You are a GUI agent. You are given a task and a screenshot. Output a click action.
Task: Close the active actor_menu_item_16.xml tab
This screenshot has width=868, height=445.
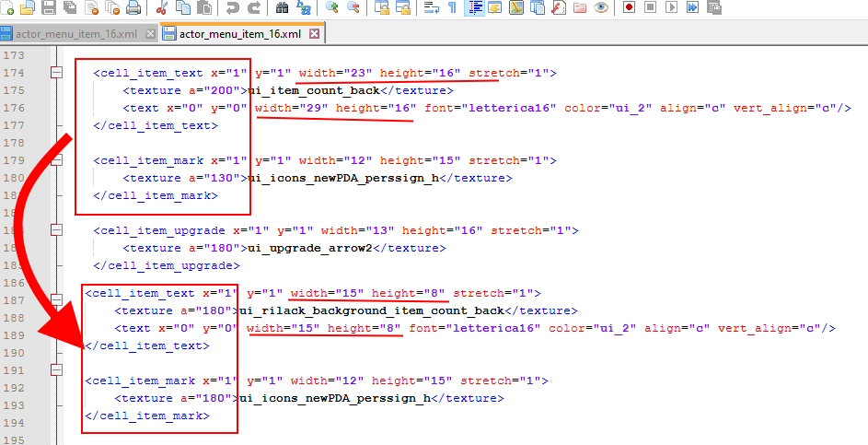(314, 34)
